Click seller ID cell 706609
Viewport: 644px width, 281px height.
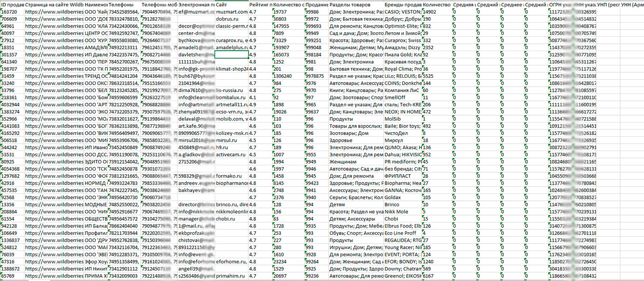[x=12, y=19]
